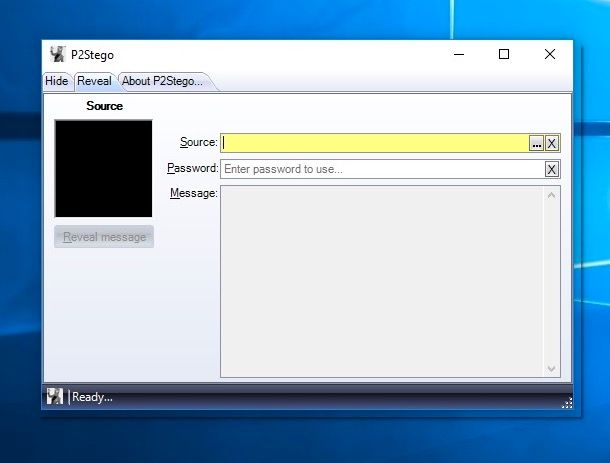Image resolution: width=610 pixels, height=463 pixels.
Task: Clear the Password field with X
Action: (552, 169)
